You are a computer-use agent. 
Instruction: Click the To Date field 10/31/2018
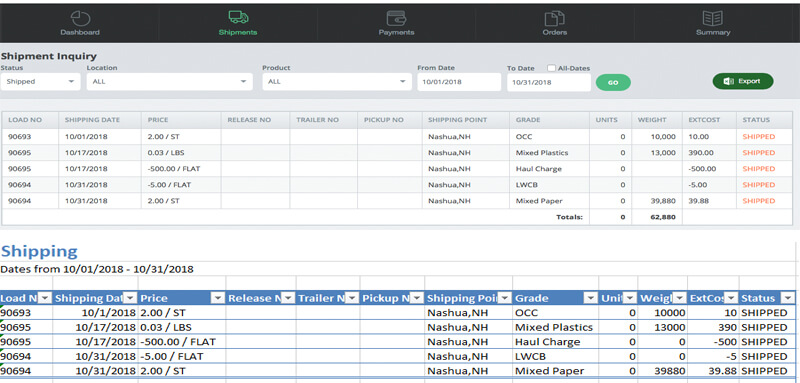[x=549, y=82]
